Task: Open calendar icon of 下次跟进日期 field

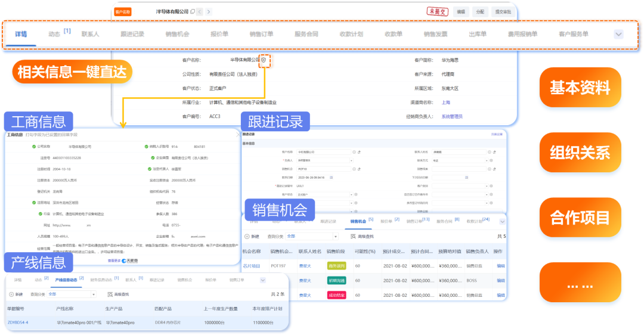Action: click(x=466, y=178)
